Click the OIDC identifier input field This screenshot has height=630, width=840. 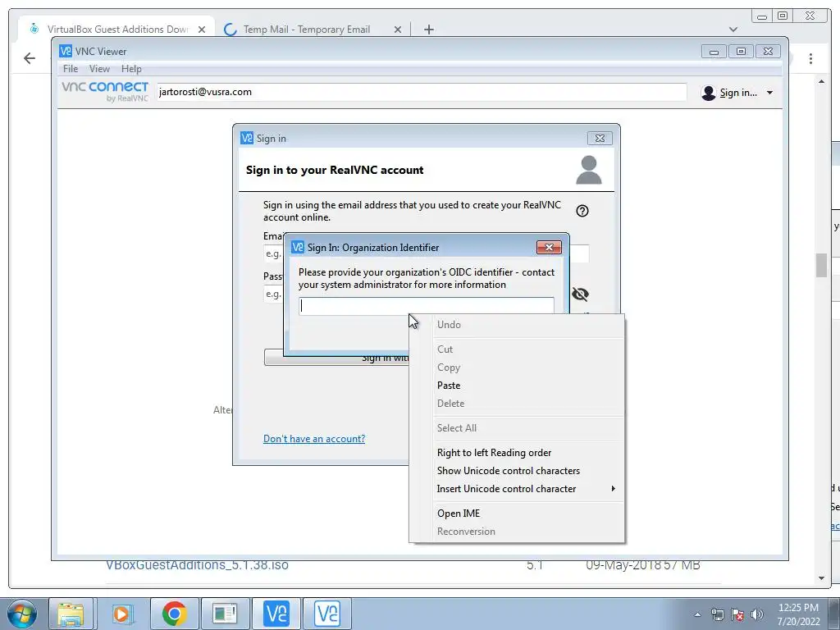[x=427, y=306]
